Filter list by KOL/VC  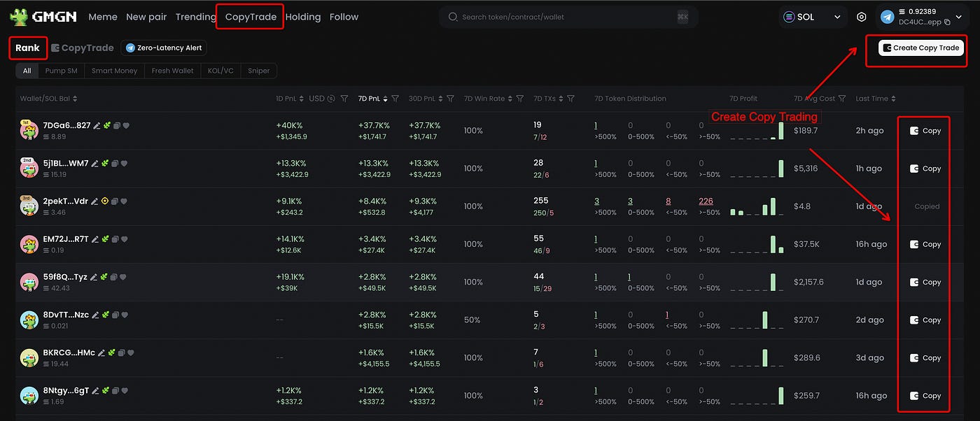point(220,71)
